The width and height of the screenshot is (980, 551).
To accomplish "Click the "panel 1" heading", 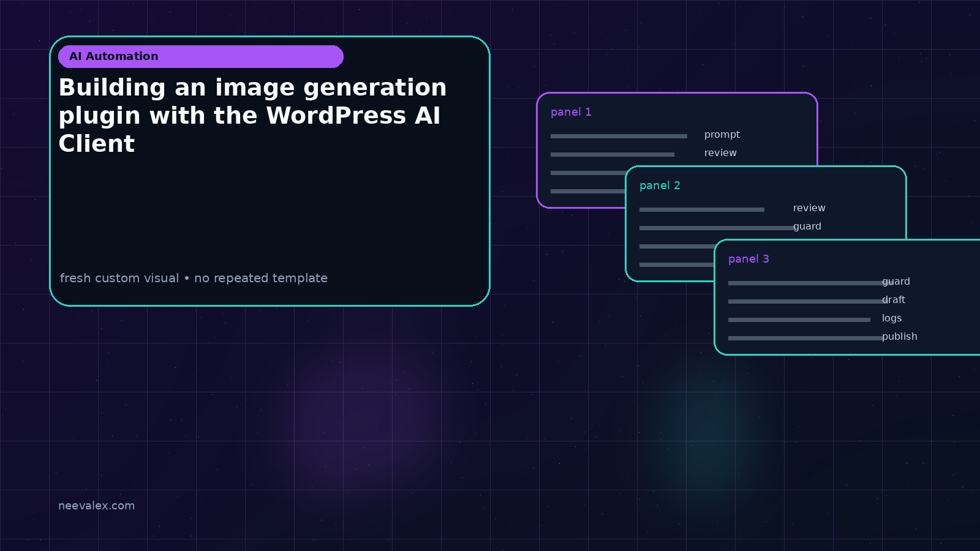I will click(x=571, y=112).
